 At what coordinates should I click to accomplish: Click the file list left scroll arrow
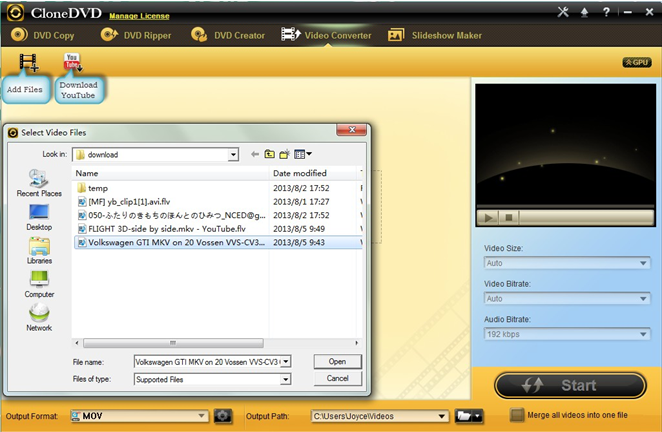pos(77,343)
